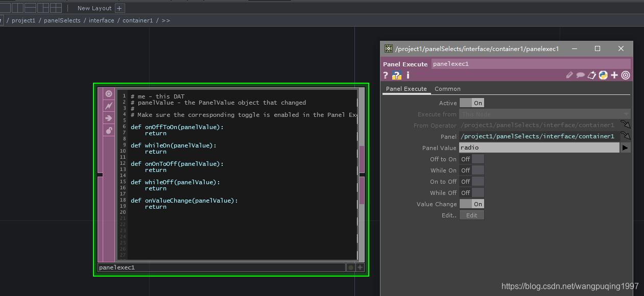Click the bypass flag on panelexec1 node
Image resolution: width=644 pixels, height=296 pixels.
click(109, 106)
